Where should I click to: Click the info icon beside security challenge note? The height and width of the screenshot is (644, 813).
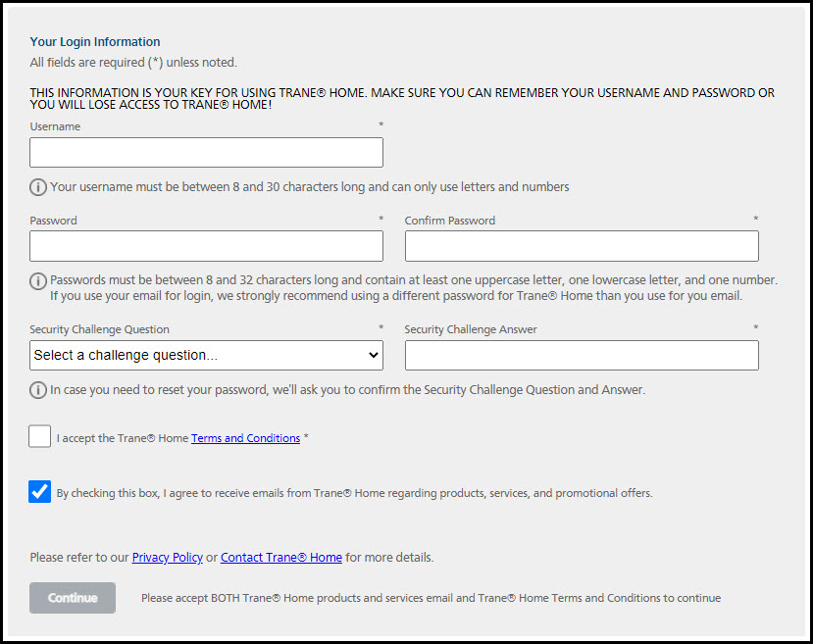[38, 390]
